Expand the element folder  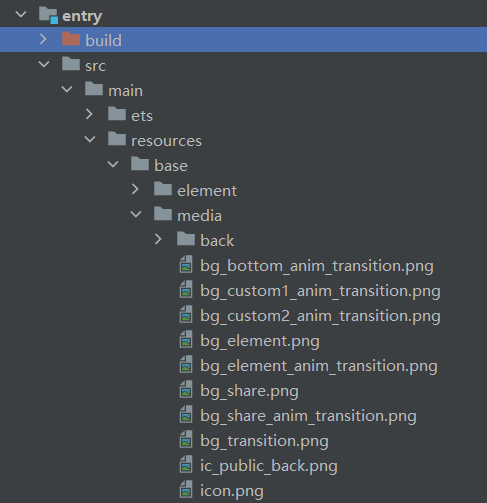pos(135,189)
